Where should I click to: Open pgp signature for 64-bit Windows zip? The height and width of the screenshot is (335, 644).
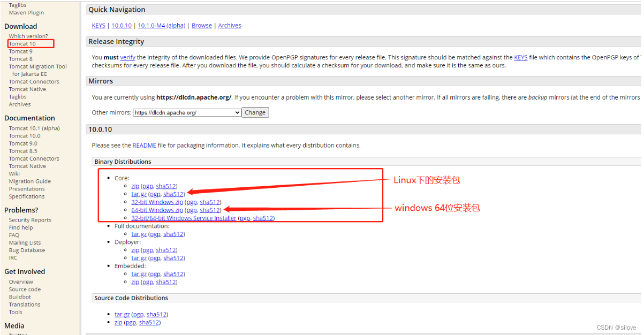pyautogui.click(x=191, y=210)
